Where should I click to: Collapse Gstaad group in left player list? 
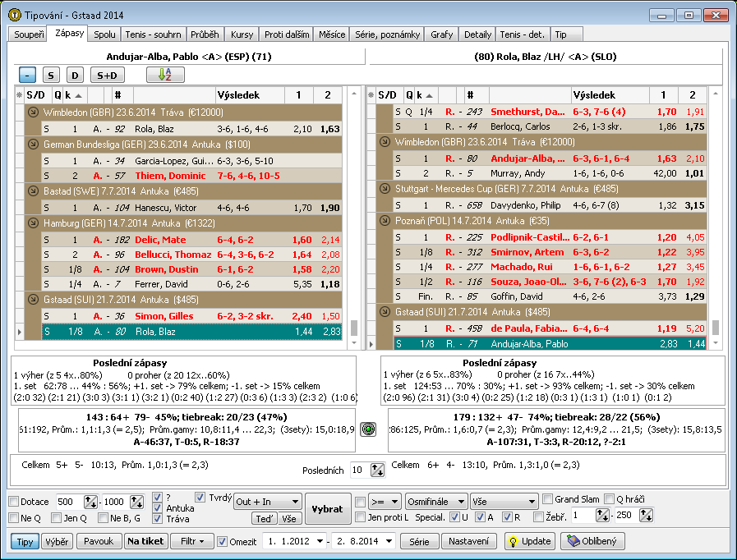[x=33, y=299]
